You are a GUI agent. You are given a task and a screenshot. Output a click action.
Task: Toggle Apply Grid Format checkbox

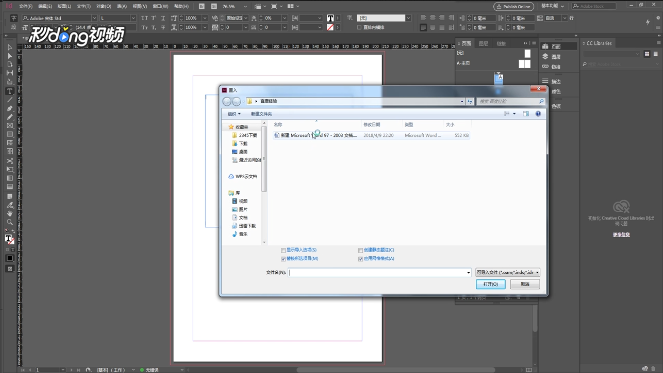tap(360, 259)
